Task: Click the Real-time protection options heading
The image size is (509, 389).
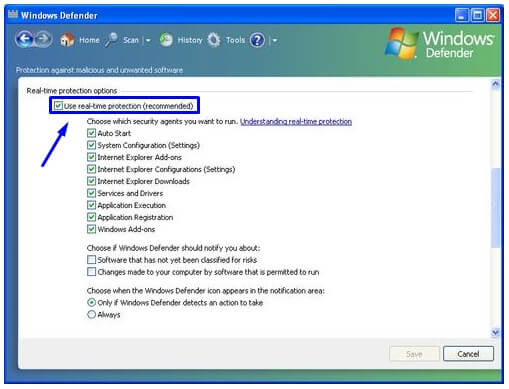Action: pos(72,91)
